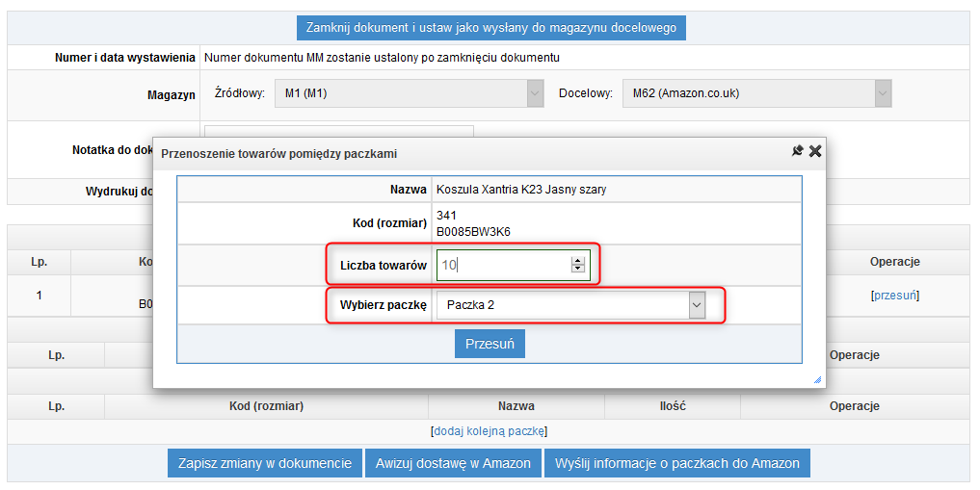
Task: Click the Notatka do dokumentu text field
Action: click(339, 131)
